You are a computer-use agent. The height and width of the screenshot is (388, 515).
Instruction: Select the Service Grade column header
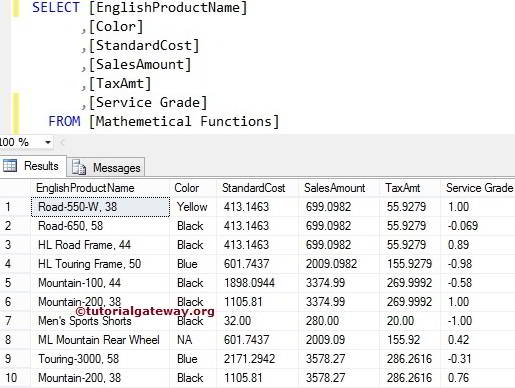(478, 188)
